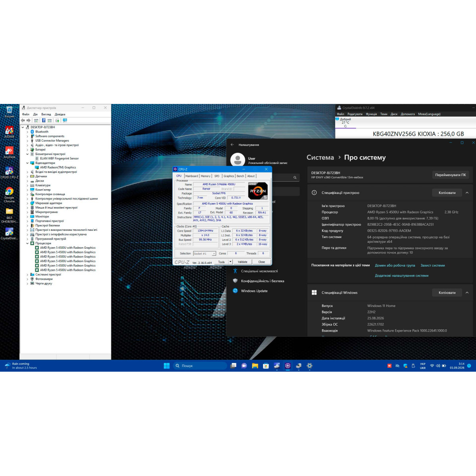Click the Settings search input field

point(265,178)
